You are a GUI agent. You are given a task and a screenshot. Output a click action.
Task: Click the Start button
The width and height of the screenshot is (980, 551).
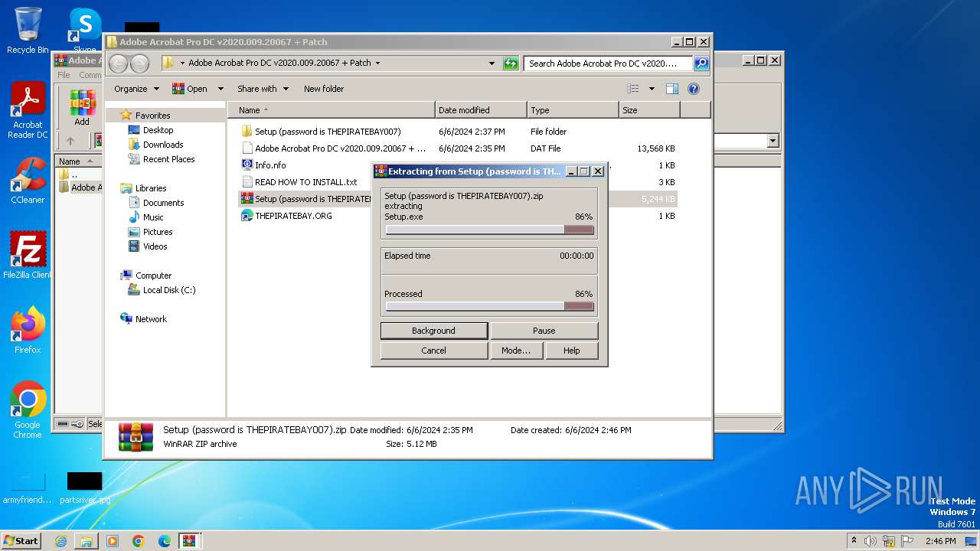pos(21,540)
